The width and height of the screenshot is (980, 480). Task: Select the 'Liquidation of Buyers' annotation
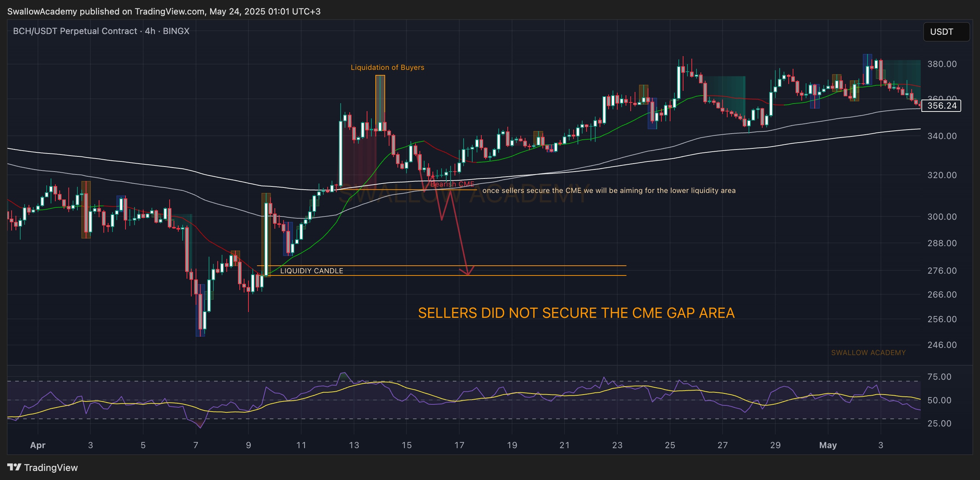[387, 67]
